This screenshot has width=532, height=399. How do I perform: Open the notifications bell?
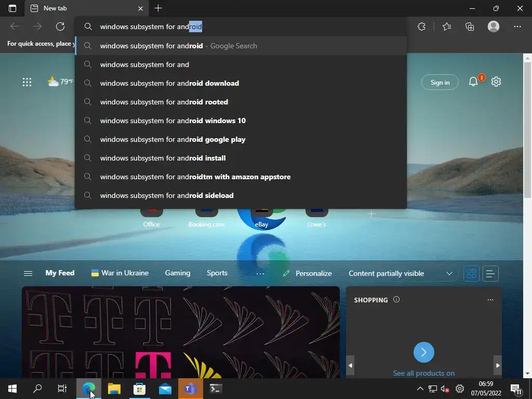473,82
